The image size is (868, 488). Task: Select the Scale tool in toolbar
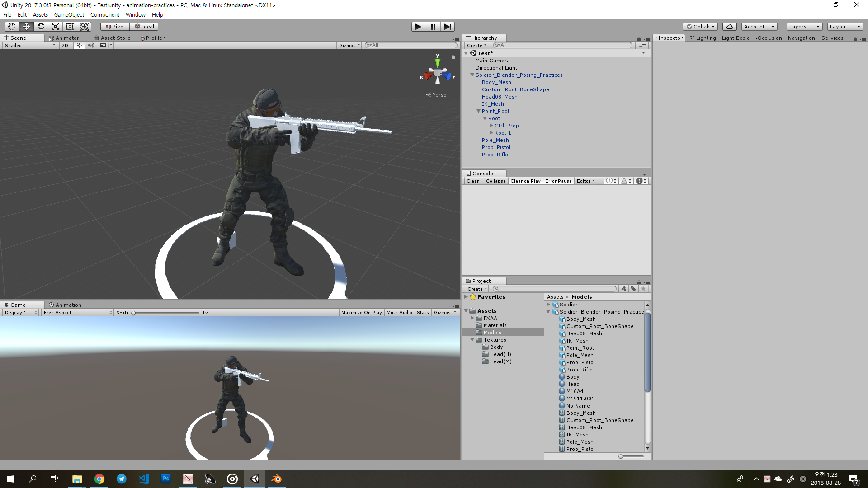(x=55, y=27)
